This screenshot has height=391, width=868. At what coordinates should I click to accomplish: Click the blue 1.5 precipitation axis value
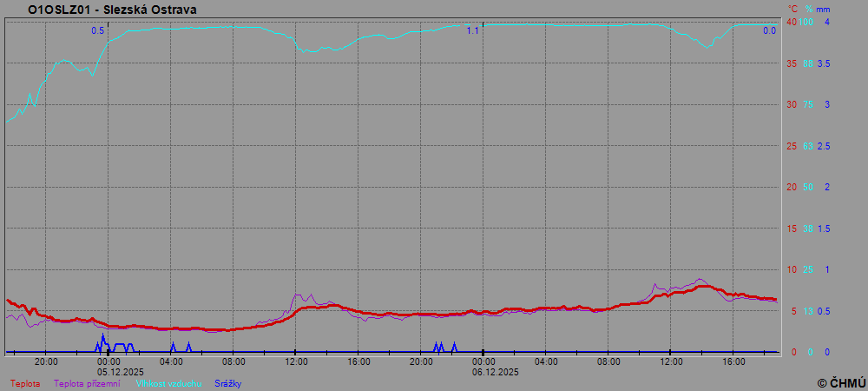823,229
